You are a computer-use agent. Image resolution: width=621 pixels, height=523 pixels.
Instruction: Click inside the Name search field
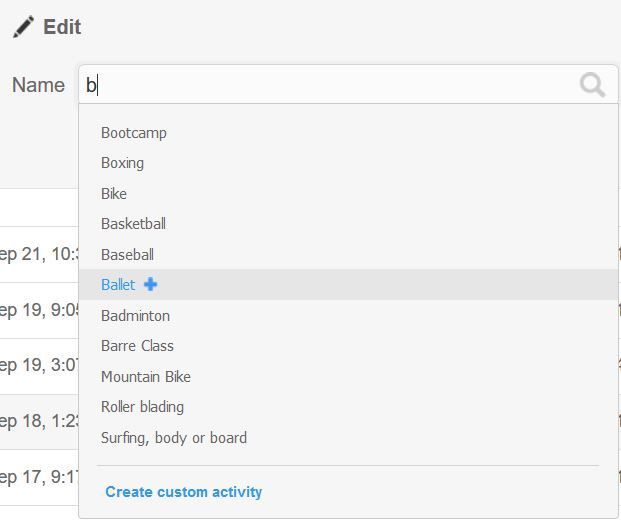point(330,85)
